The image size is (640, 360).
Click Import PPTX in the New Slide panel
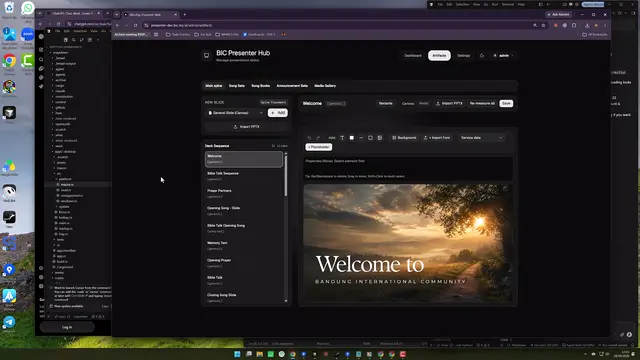246,127
